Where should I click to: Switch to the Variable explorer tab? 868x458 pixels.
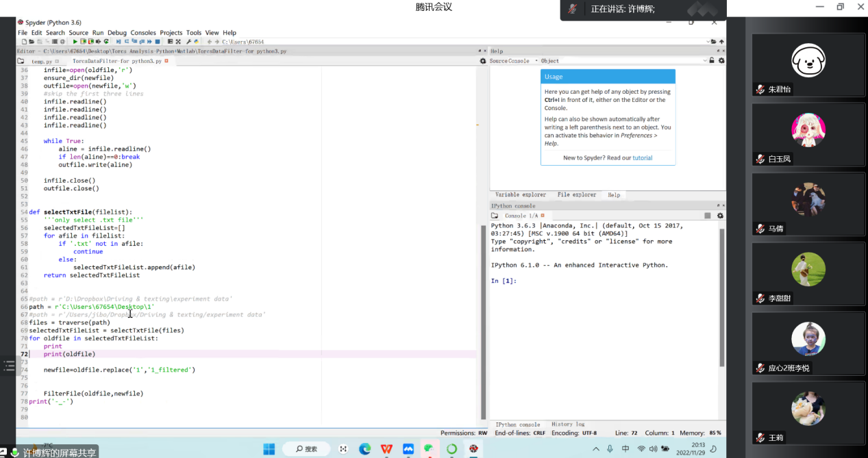521,194
